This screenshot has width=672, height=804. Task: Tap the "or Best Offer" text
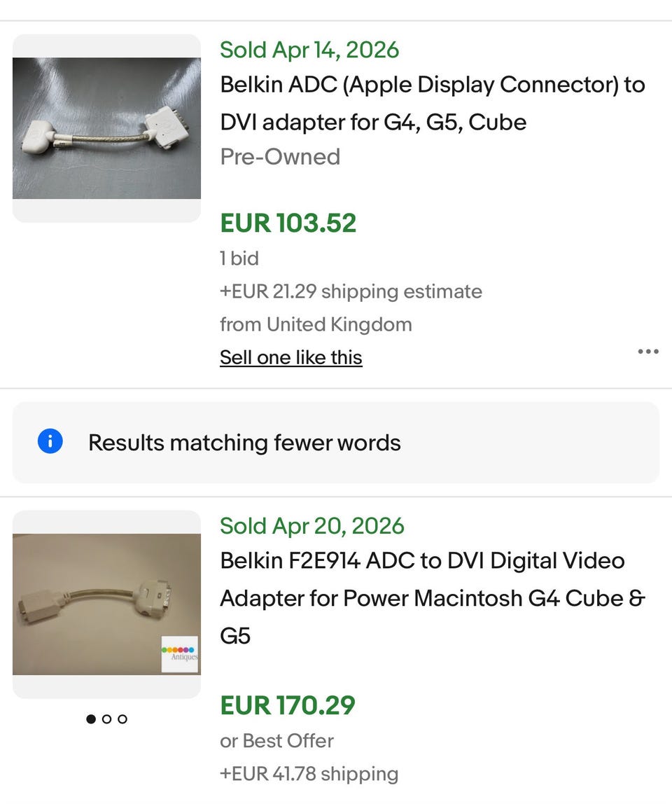coord(276,740)
